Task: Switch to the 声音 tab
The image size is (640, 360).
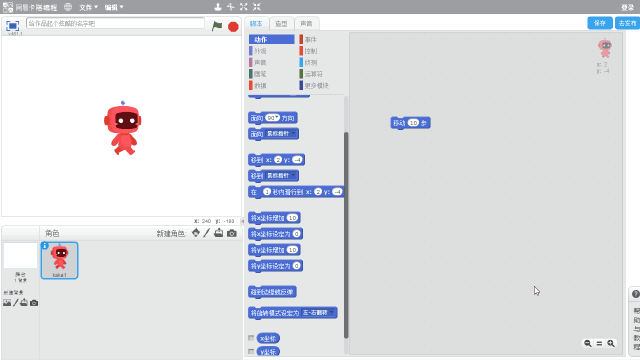Action: [x=306, y=24]
